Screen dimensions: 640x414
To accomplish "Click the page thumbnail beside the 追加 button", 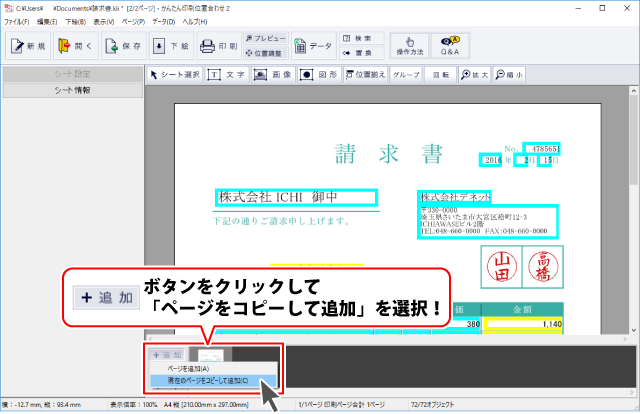I will (211, 354).
